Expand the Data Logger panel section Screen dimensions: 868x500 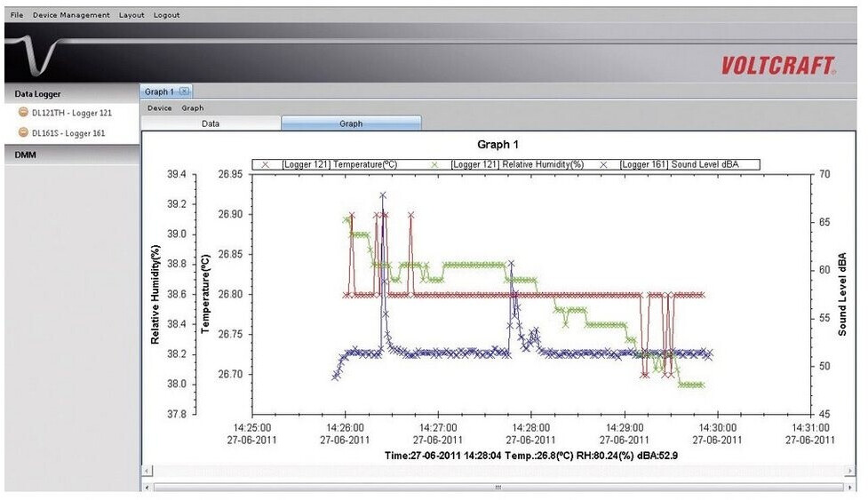click(38, 93)
